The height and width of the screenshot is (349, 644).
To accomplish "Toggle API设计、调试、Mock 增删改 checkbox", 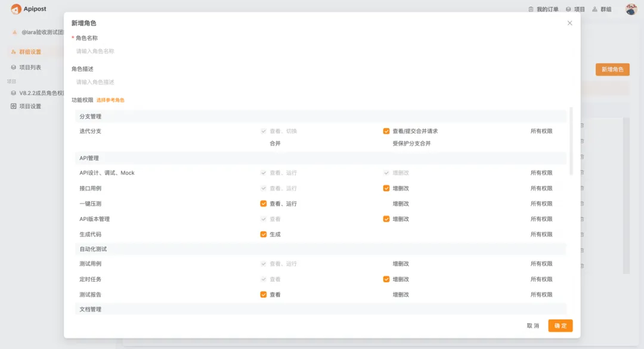I will 386,173.
